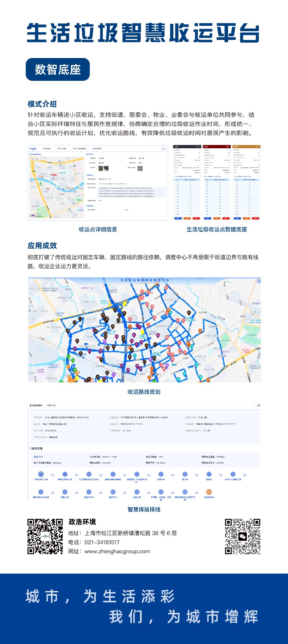Click the company name 政浩环境

[82, 522]
